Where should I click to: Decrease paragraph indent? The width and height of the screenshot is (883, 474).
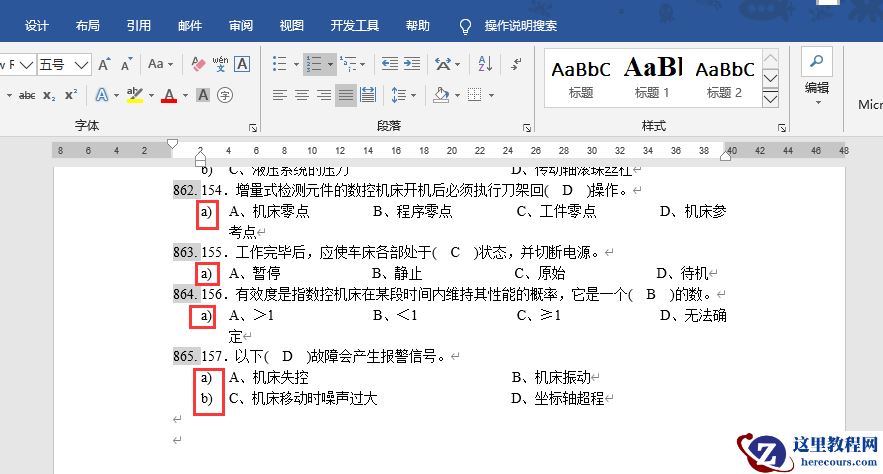tap(390, 64)
